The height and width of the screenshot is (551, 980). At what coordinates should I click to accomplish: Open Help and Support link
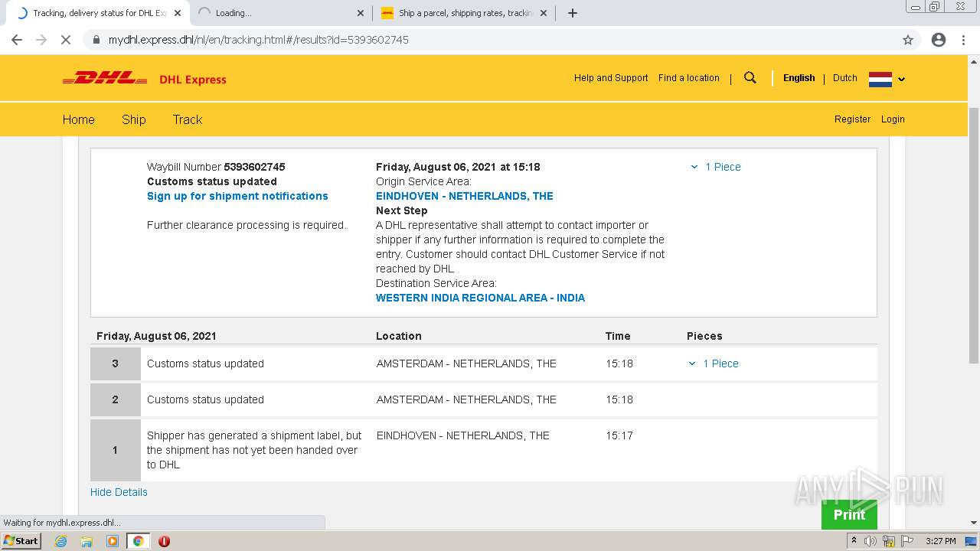point(611,78)
